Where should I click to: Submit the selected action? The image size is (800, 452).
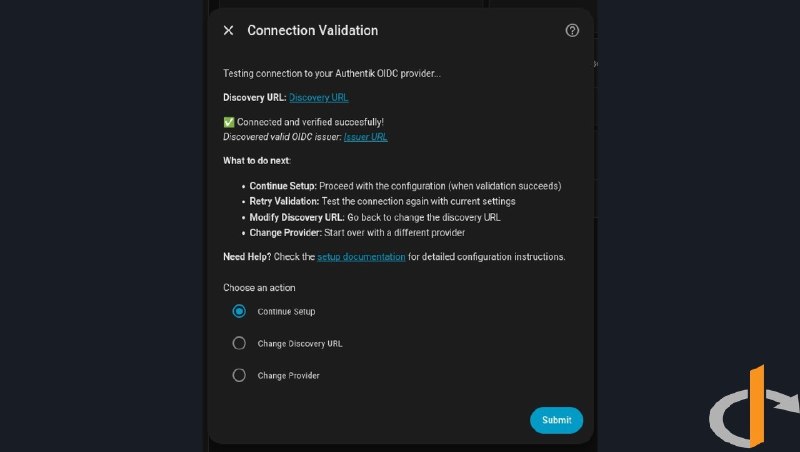(x=556, y=420)
